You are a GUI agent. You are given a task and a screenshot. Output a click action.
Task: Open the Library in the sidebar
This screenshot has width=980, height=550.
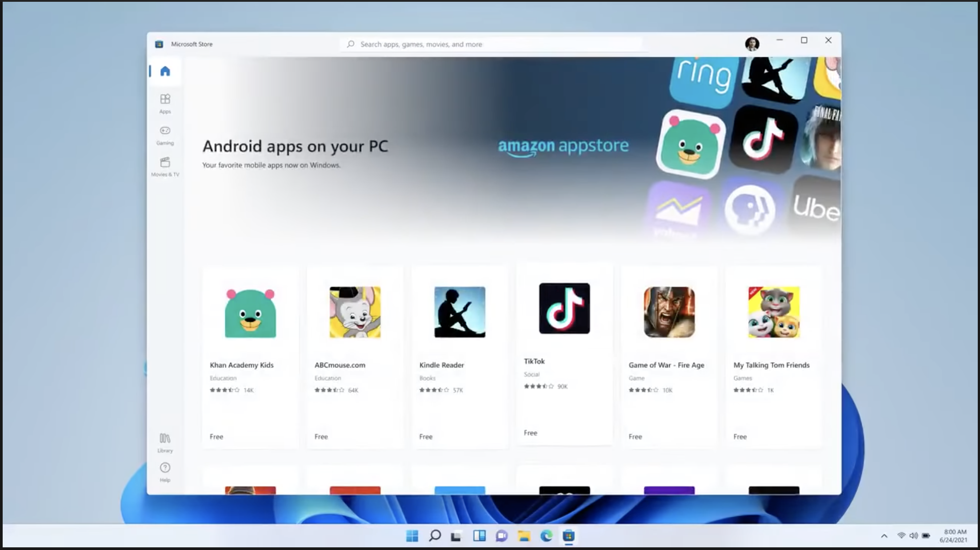point(165,442)
